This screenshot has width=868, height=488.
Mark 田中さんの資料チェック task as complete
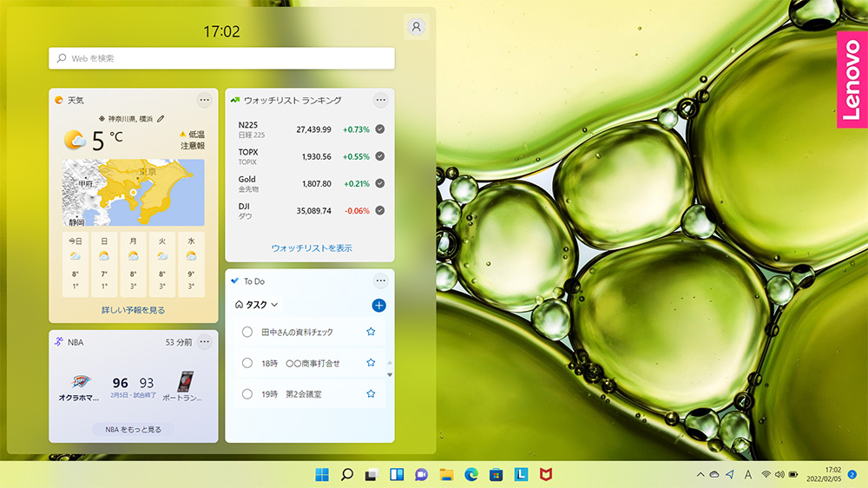247,332
